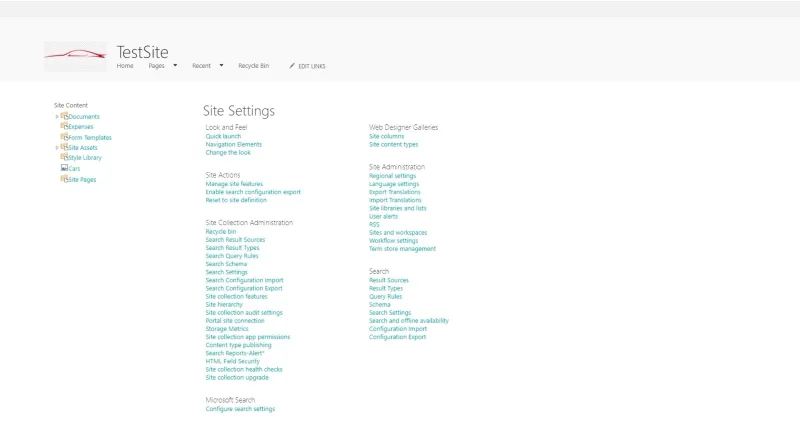Open Style Library in Site Content
Viewport: 800px width, 425px height.
coord(85,158)
